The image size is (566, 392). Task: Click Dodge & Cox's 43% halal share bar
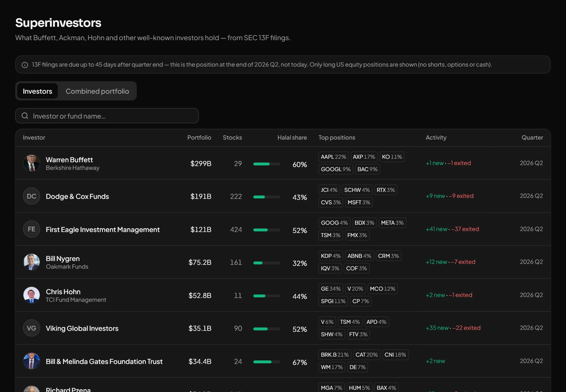[267, 197]
